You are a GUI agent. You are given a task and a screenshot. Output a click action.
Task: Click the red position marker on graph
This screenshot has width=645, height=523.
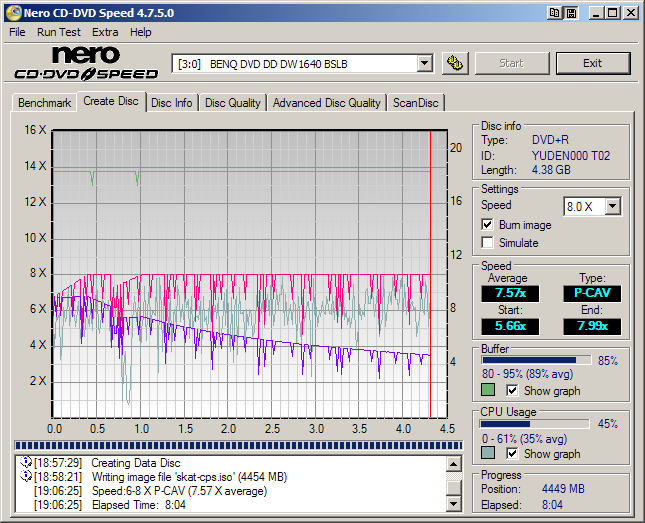(430, 274)
